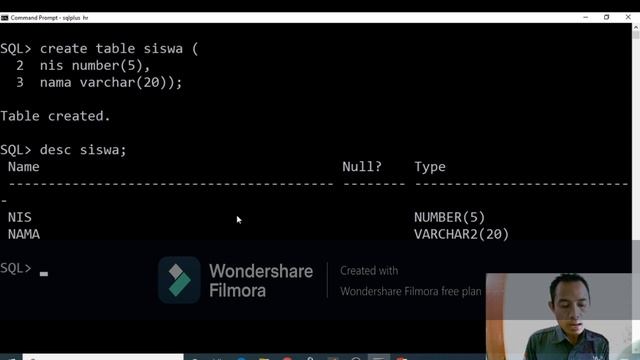Click the scrollbar up arrow

tap(636, 27)
